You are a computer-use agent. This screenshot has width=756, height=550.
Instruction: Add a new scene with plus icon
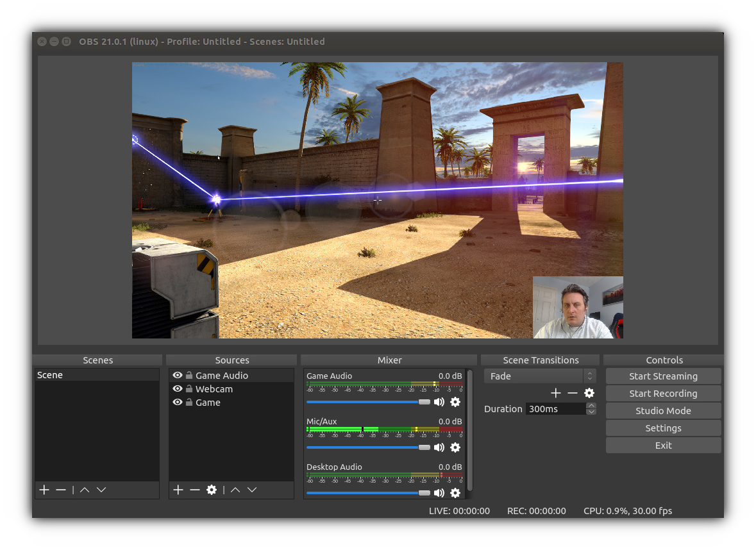coord(44,490)
